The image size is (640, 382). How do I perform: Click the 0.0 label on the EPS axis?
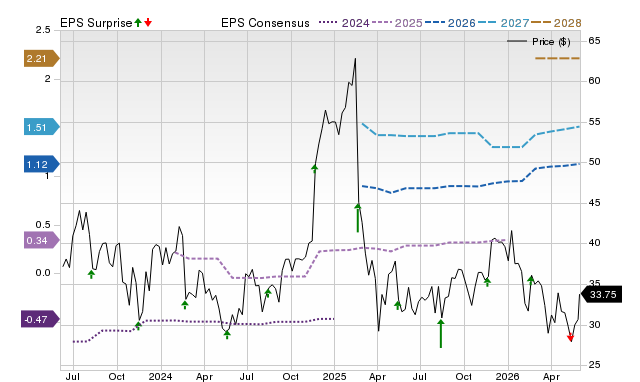click(43, 273)
